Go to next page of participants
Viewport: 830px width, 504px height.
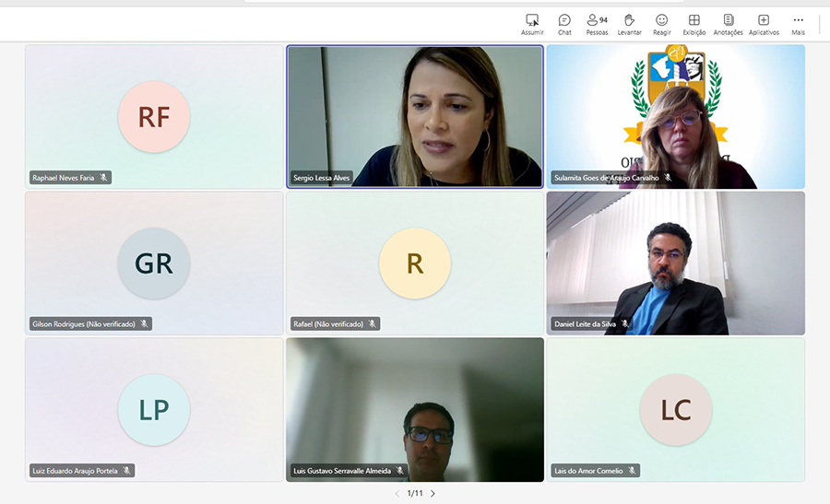(433, 494)
